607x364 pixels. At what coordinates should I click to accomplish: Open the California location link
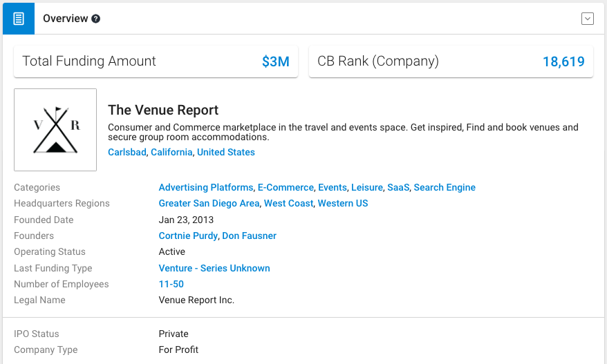(x=171, y=152)
